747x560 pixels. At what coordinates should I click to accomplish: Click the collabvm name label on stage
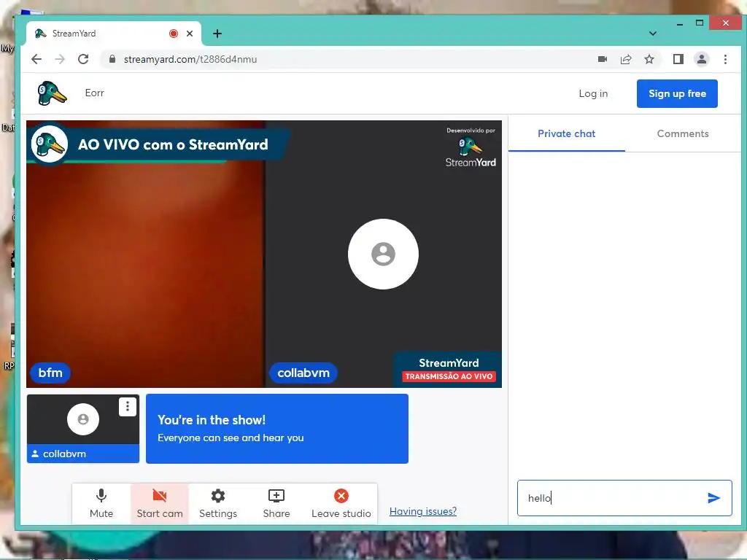[303, 373]
